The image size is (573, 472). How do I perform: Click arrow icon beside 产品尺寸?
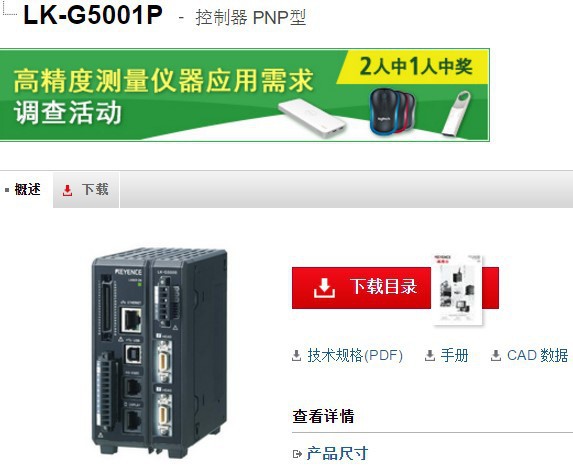pyautogui.click(x=297, y=454)
